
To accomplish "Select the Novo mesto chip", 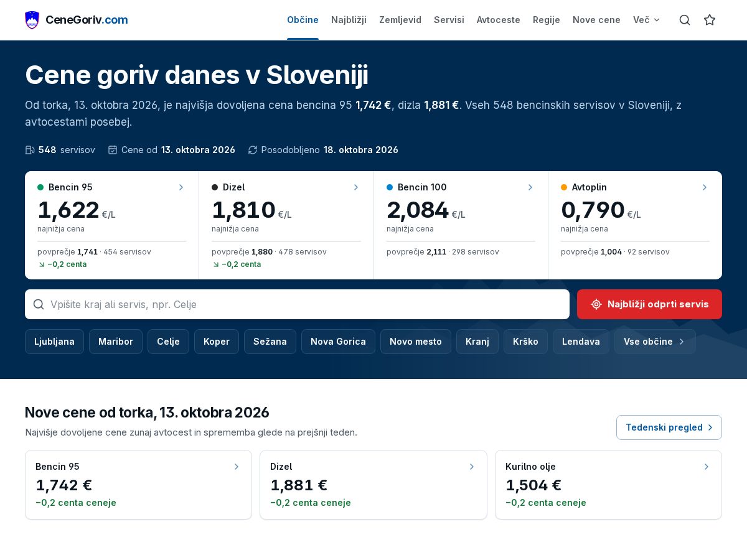I will pyautogui.click(x=416, y=342).
